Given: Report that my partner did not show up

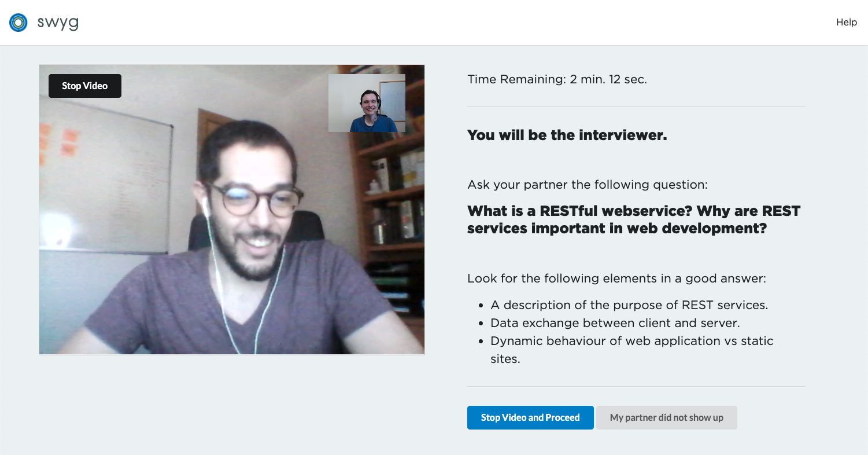Looking at the screenshot, I should [667, 417].
